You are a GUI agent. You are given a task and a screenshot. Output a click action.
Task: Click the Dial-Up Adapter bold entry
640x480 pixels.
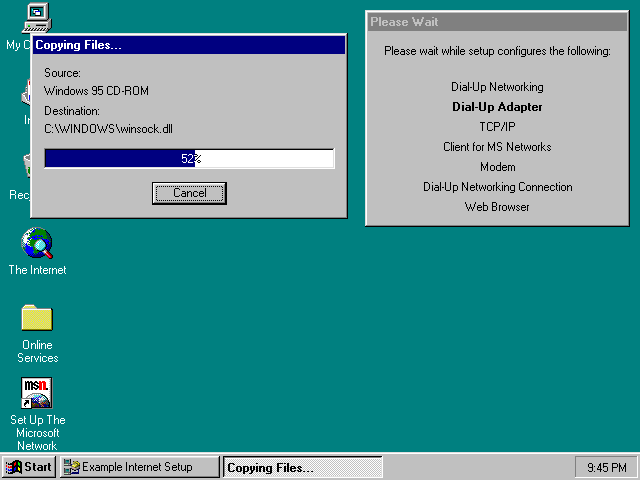(x=497, y=107)
